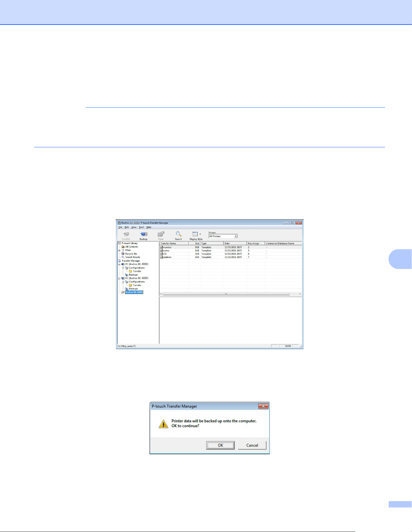The image size is (412, 532).
Task: Click the file list scrollbar right arrow
Action: pyautogui.click(x=300, y=294)
